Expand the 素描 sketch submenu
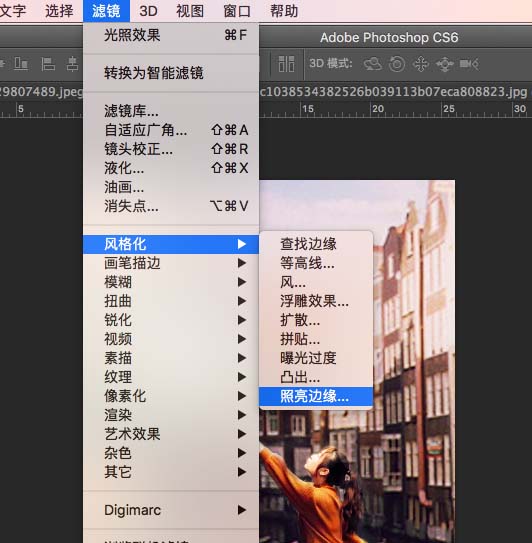The image size is (532, 543). click(x=171, y=358)
